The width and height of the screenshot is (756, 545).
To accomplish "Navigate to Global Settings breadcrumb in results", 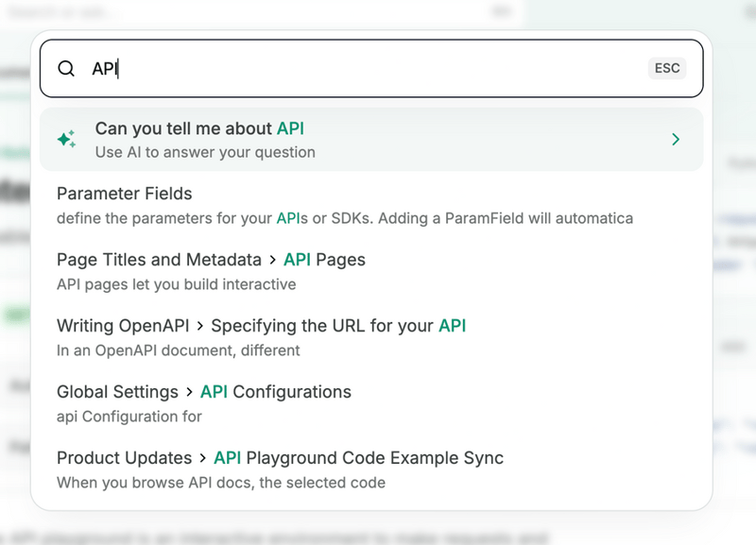I will [x=117, y=392].
